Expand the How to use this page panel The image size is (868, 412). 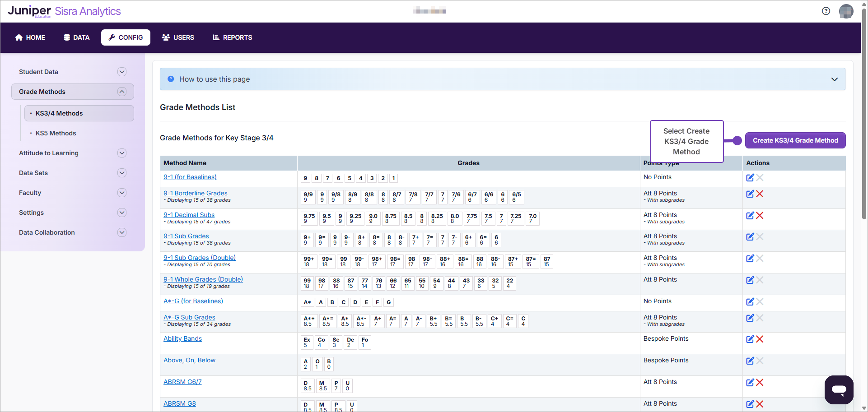point(834,79)
